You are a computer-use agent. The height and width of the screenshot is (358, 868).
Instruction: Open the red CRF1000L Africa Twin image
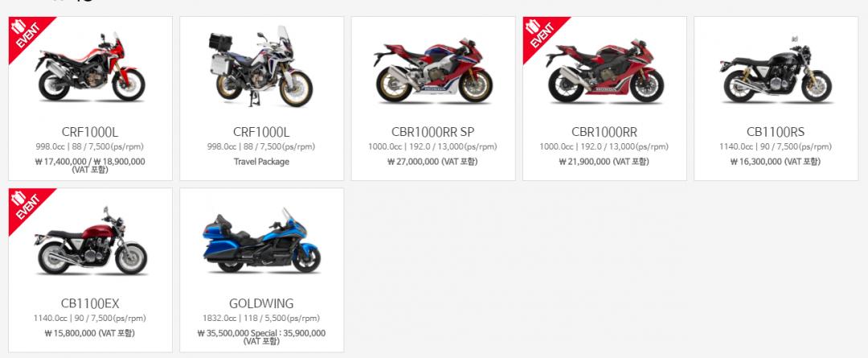pyautogui.click(x=90, y=68)
